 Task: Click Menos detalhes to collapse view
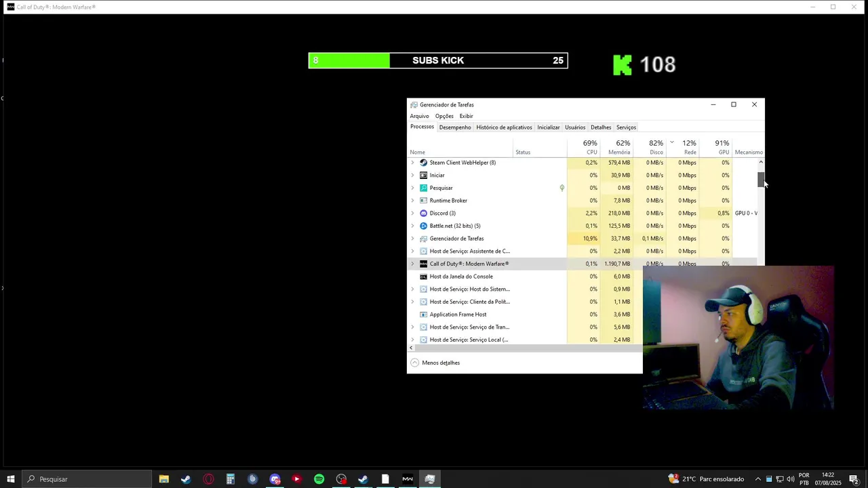pyautogui.click(x=435, y=363)
